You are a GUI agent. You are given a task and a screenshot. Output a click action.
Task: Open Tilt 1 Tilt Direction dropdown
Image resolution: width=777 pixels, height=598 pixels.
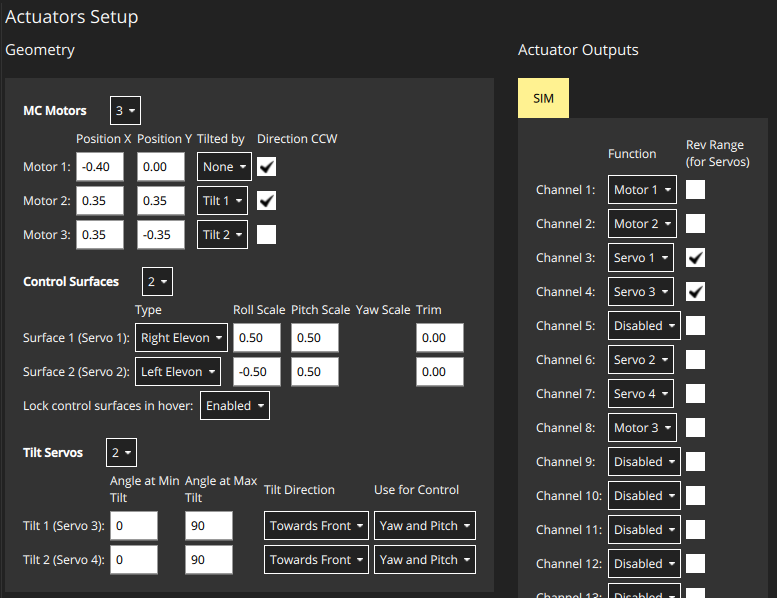pos(316,526)
